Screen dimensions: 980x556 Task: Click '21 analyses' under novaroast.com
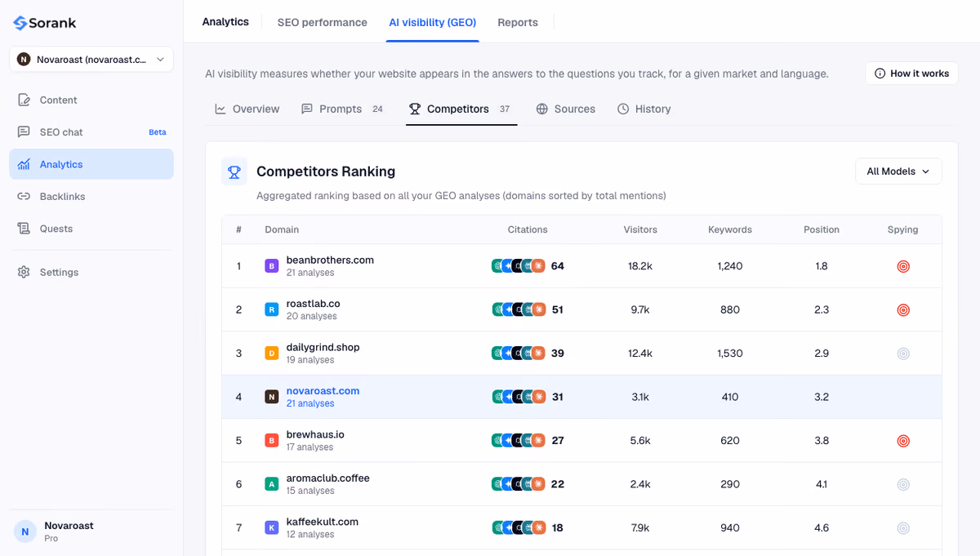pos(310,403)
